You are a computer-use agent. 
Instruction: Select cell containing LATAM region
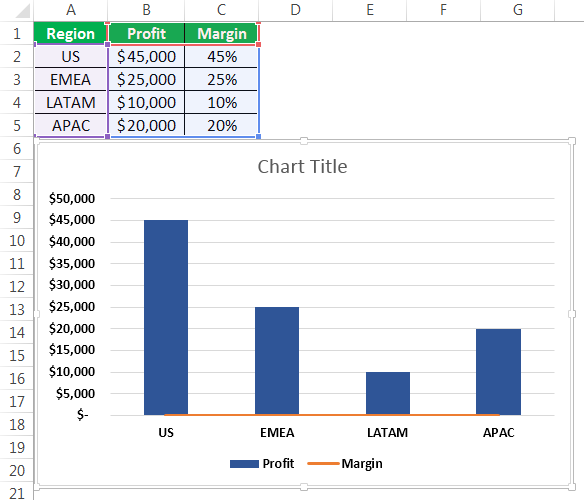coord(71,102)
